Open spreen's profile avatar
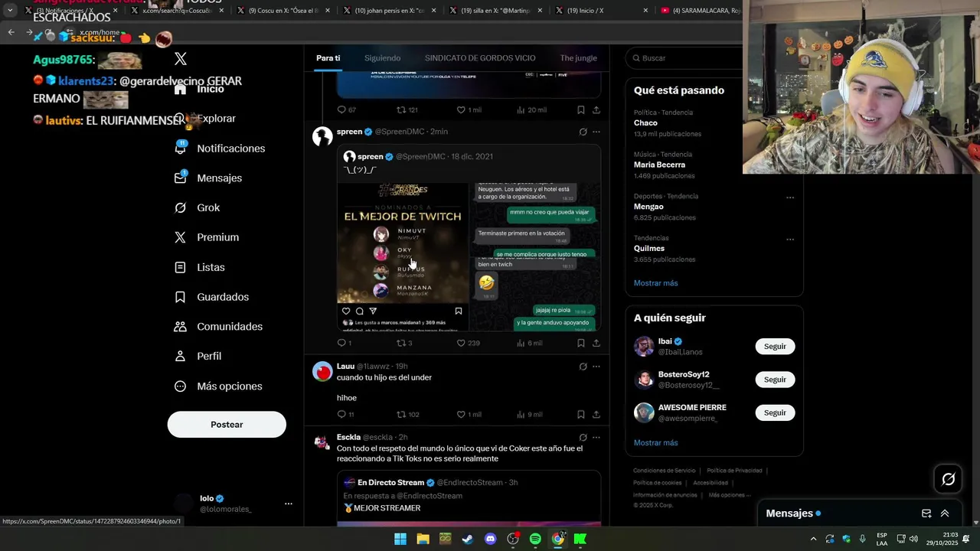Image resolution: width=980 pixels, height=551 pixels. pos(322,136)
